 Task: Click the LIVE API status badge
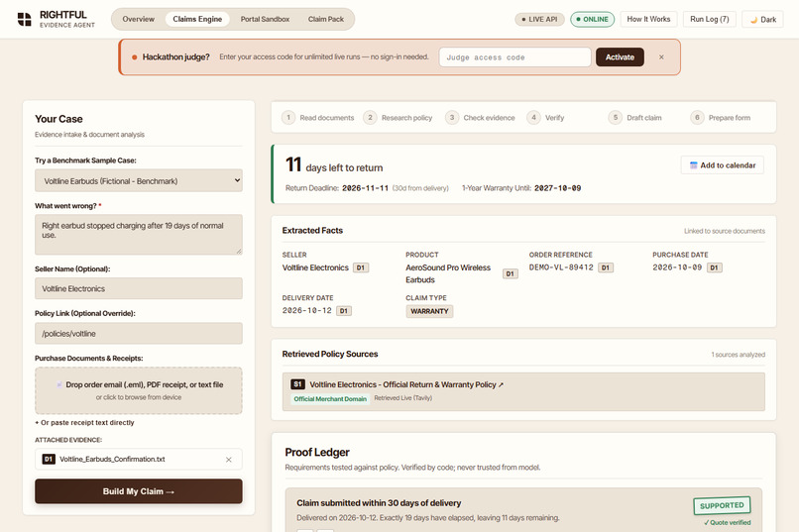click(539, 20)
